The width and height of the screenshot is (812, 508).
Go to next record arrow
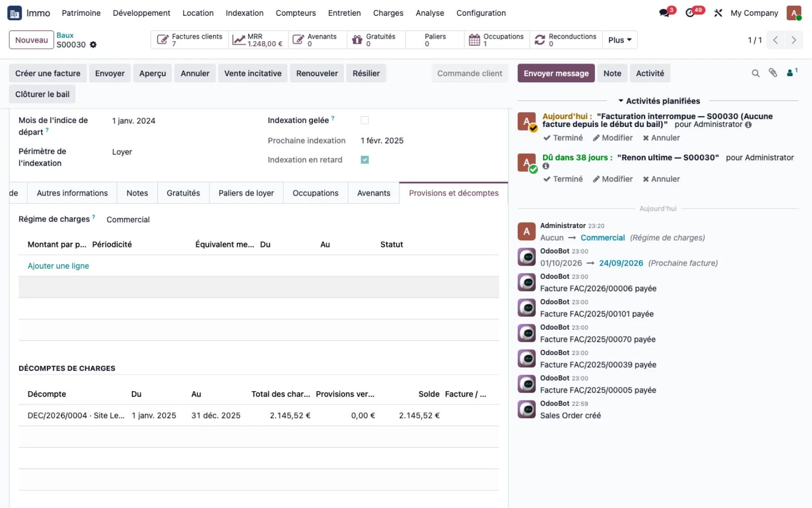click(x=794, y=40)
